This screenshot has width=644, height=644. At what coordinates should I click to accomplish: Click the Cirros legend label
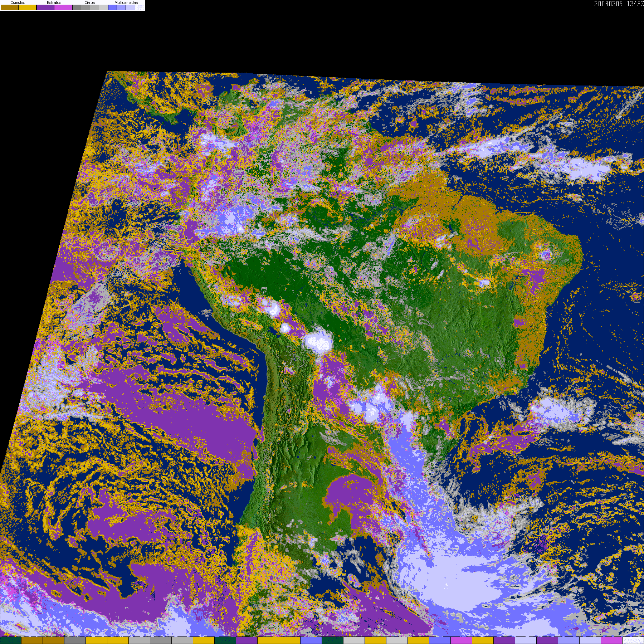[x=89, y=3]
